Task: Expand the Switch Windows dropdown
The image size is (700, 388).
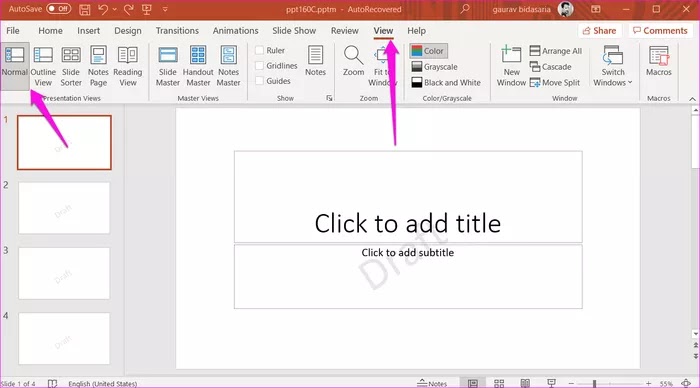Action: (613, 66)
